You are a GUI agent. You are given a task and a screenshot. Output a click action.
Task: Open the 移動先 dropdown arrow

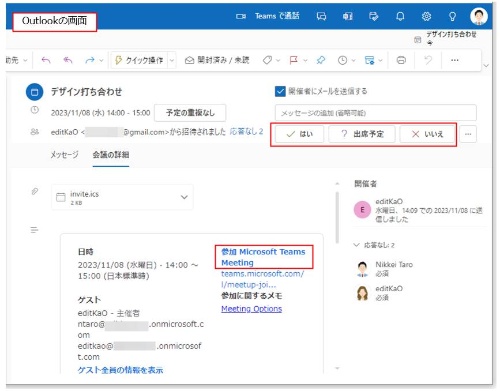pyautogui.click(x=25, y=61)
